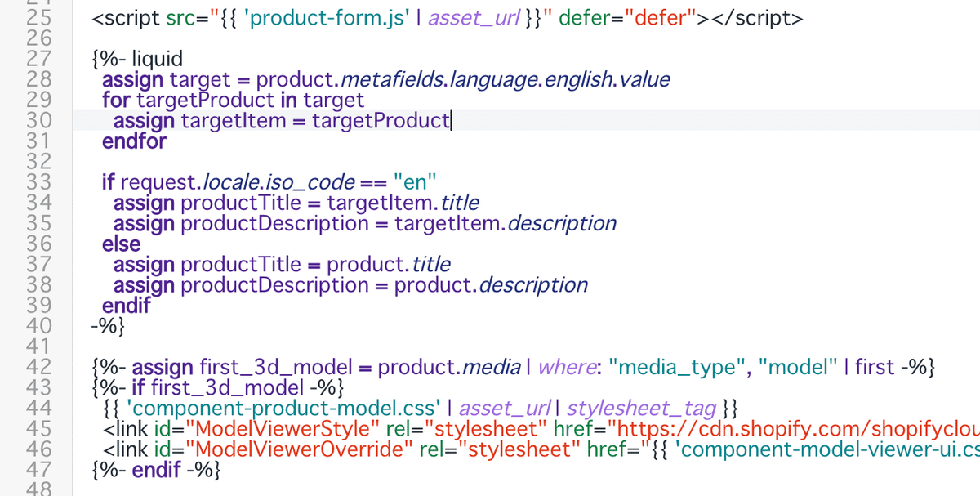Click the "en" string literal
This screenshot has width=980, height=496.
(415, 182)
